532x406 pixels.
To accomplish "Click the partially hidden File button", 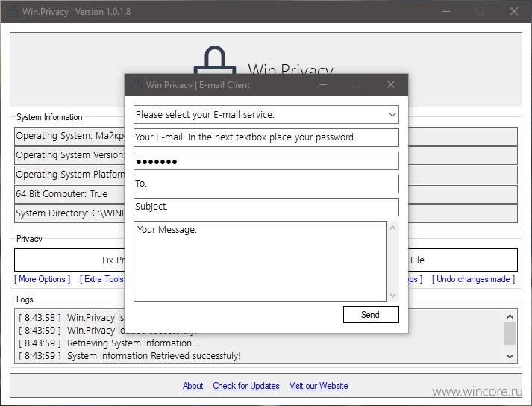I will pos(463,260).
